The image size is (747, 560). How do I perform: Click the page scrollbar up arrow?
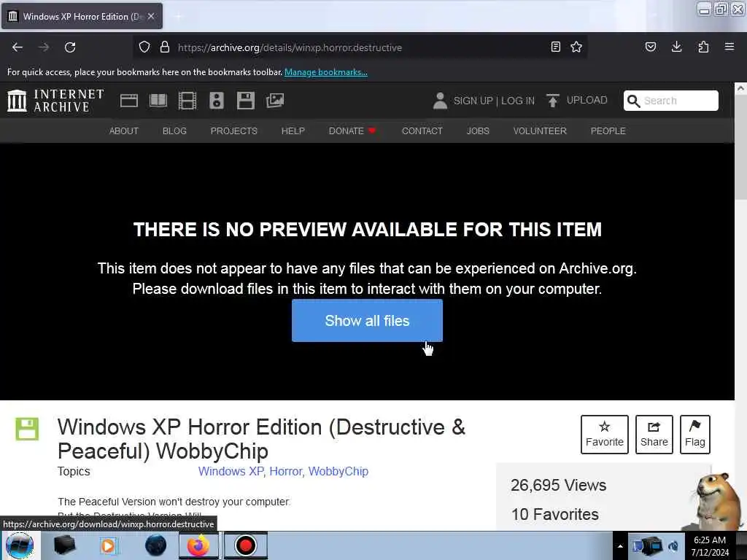click(740, 88)
